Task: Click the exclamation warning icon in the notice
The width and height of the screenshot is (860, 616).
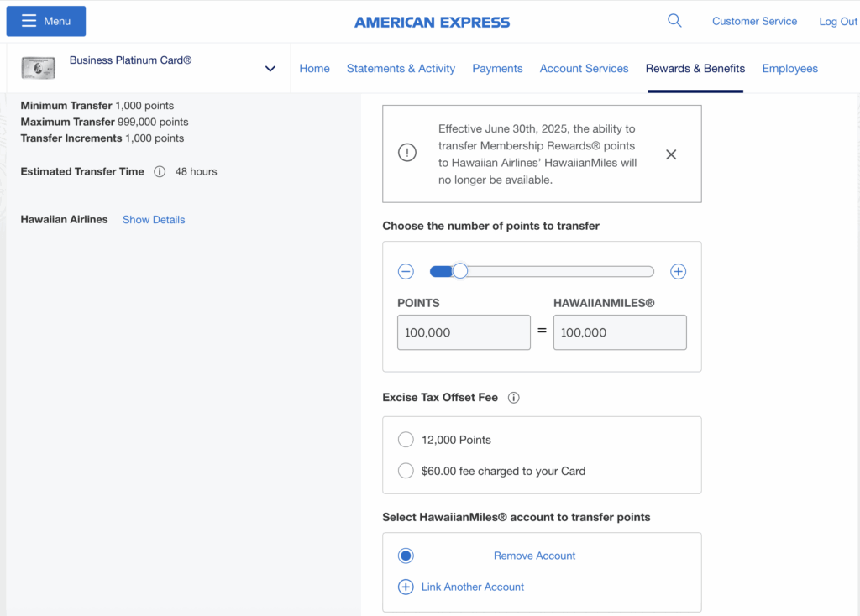Action: (406, 153)
